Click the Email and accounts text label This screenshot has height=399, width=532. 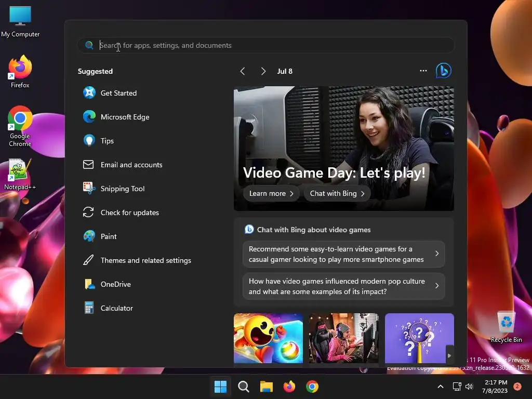pyautogui.click(x=131, y=165)
